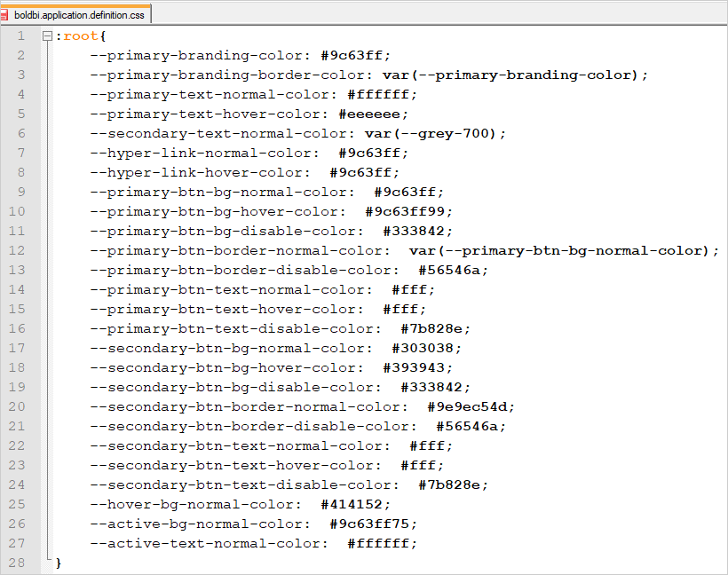Click line number 14 in the margin
The height and width of the screenshot is (575, 728).
tap(18, 290)
